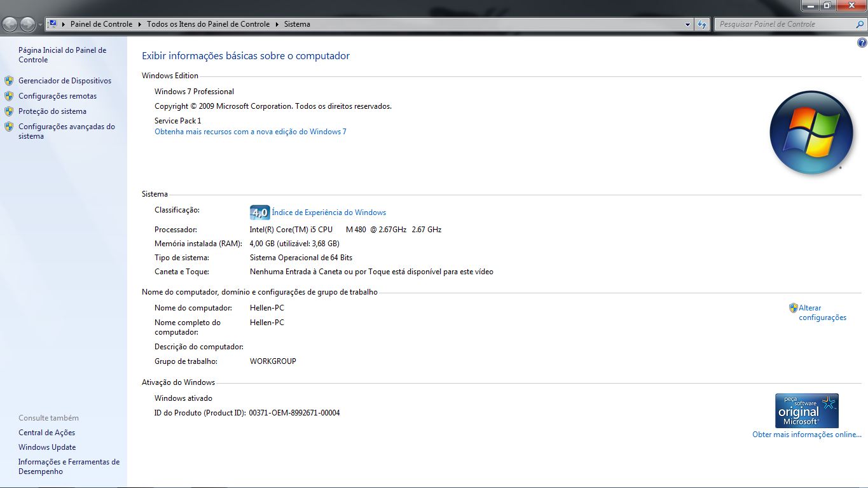868x488 pixels.
Task: Click the refresh button beside address bar
Action: (702, 24)
